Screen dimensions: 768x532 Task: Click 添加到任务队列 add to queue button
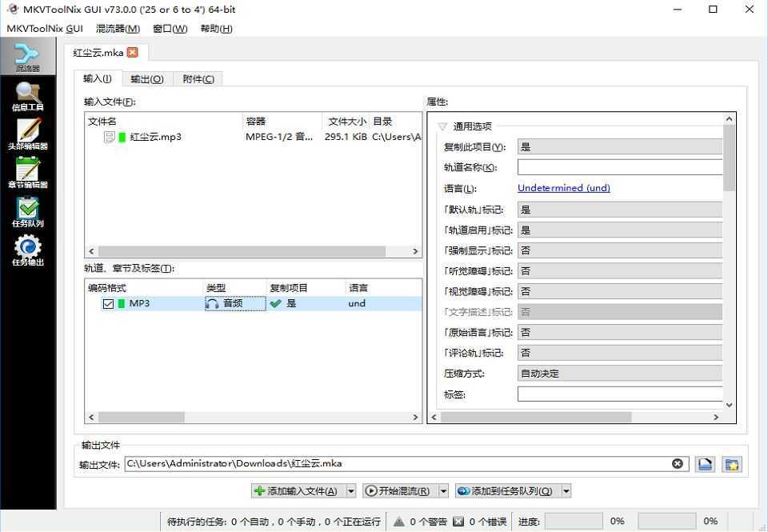508,491
